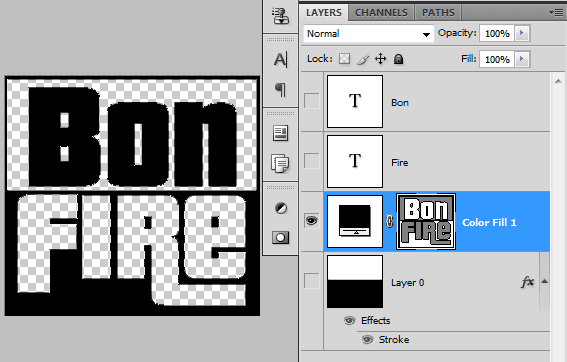This screenshot has height=362, width=567.
Task: Show the Bon layer visibility box
Action: point(311,101)
